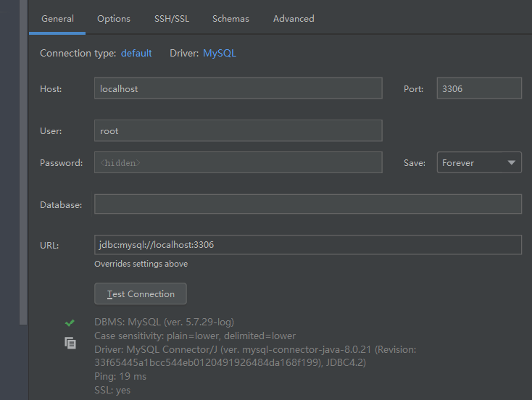Viewport: 532px width, 400px height.
Task: Show the Advanced tab
Action: click(x=294, y=19)
